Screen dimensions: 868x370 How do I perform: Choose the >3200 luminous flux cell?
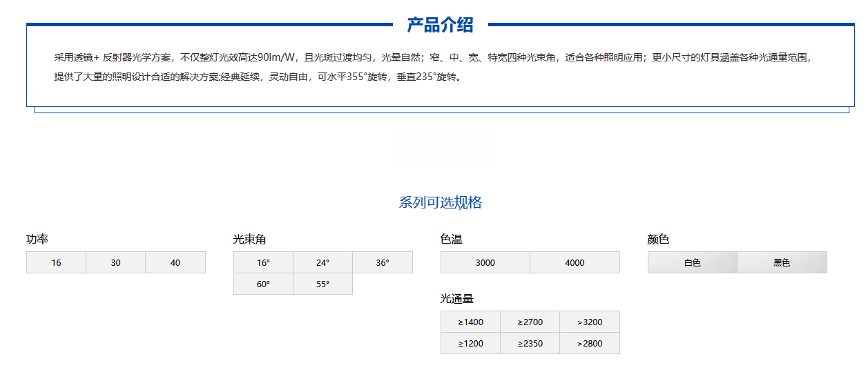(x=590, y=322)
